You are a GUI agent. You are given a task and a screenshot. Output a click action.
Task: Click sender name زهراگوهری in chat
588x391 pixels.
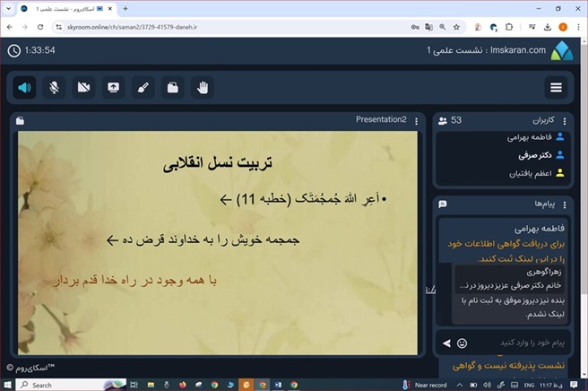pyautogui.click(x=543, y=272)
